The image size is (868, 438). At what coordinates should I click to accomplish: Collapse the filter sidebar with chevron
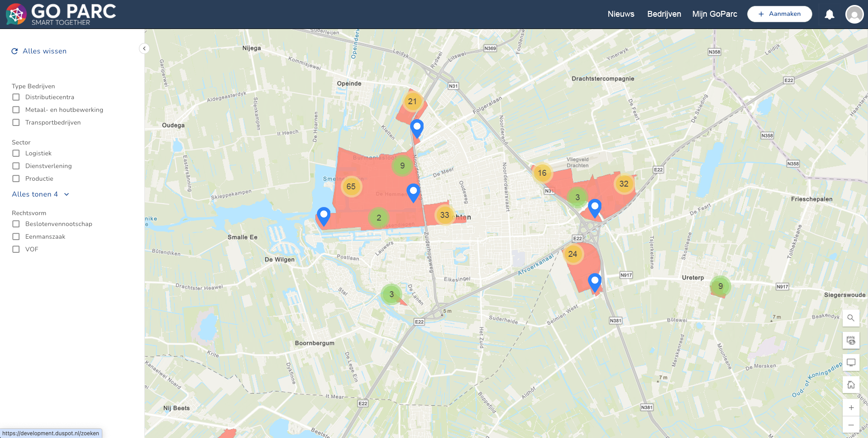tap(144, 48)
